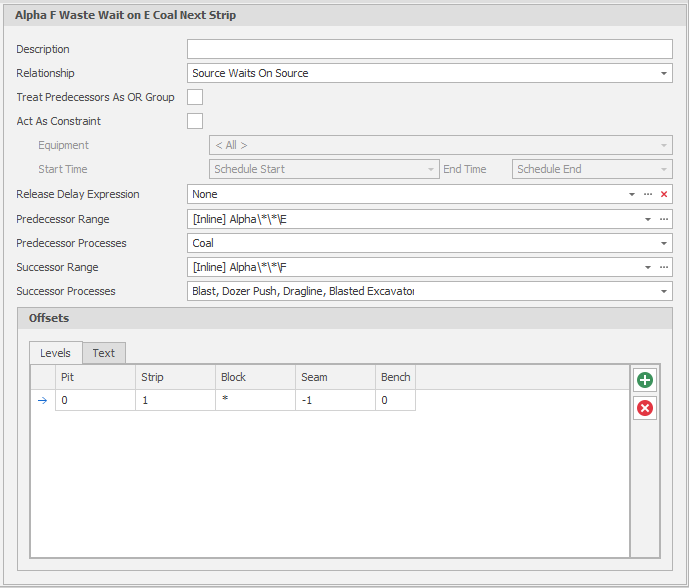
Task: Click the red delete offset row button
Action: click(x=645, y=408)
